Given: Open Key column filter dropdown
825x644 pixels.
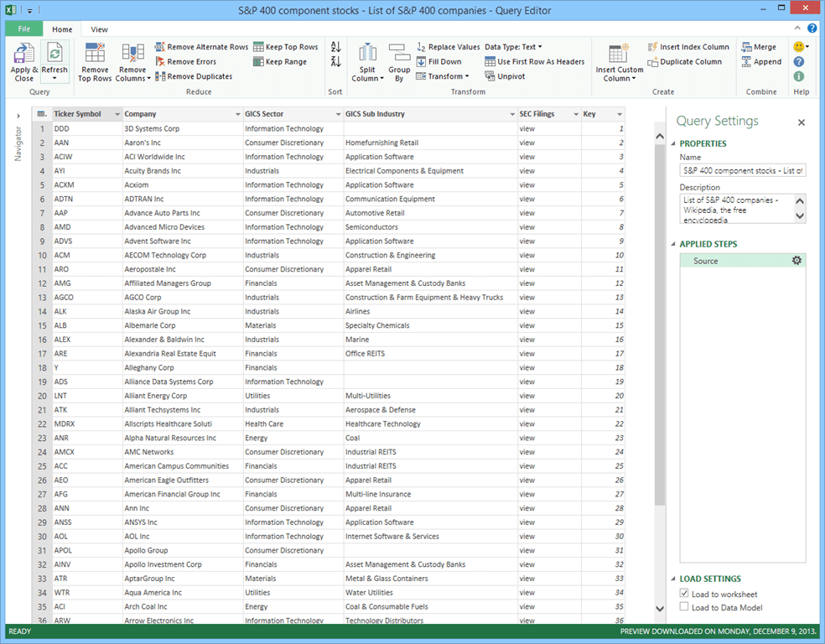Looking at the screenshot, I should [x=620, y=114].
